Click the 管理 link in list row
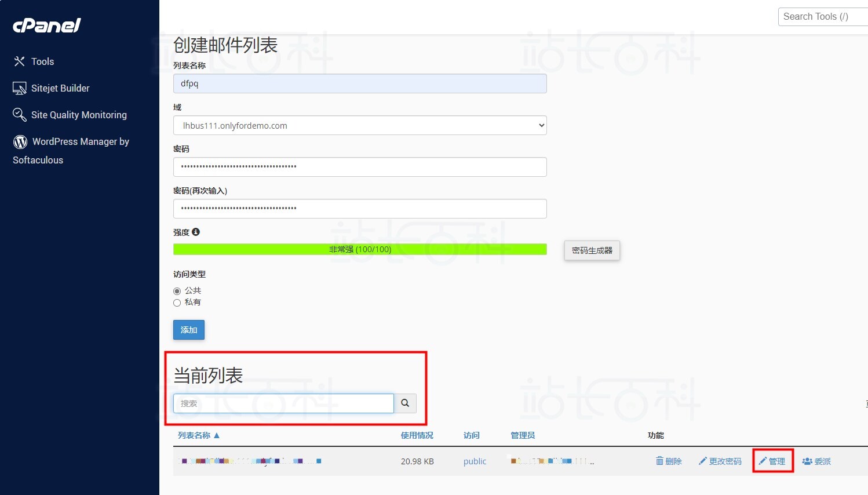The width and height of the screenshot is (868, 495). coord(773,461)
